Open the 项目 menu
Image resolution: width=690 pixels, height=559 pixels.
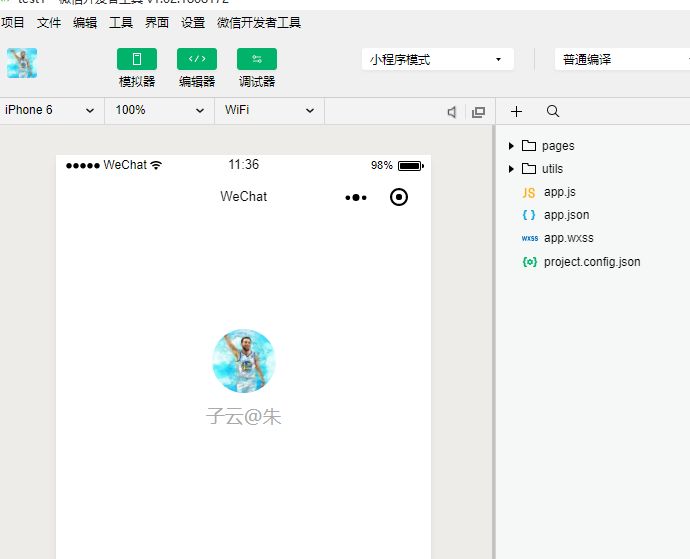(12, 22)
